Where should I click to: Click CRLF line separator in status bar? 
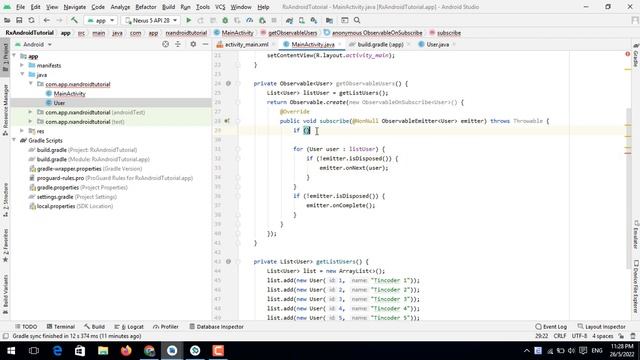(x=560, y=336)
